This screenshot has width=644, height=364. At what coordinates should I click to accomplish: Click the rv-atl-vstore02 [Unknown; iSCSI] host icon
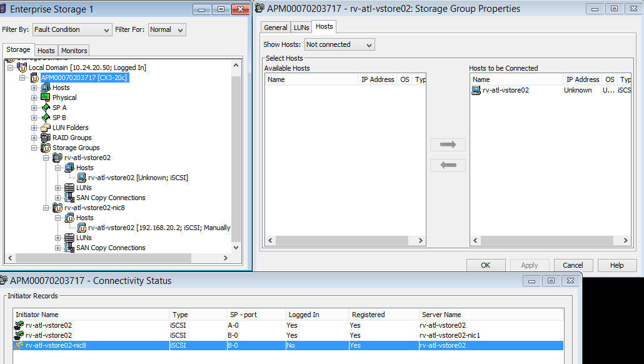81,178
